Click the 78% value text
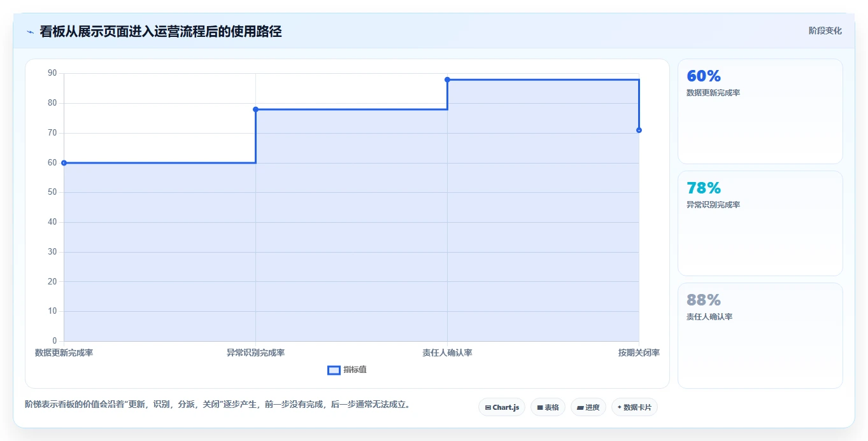The image size is (868, 441). (x=704, y=188)
